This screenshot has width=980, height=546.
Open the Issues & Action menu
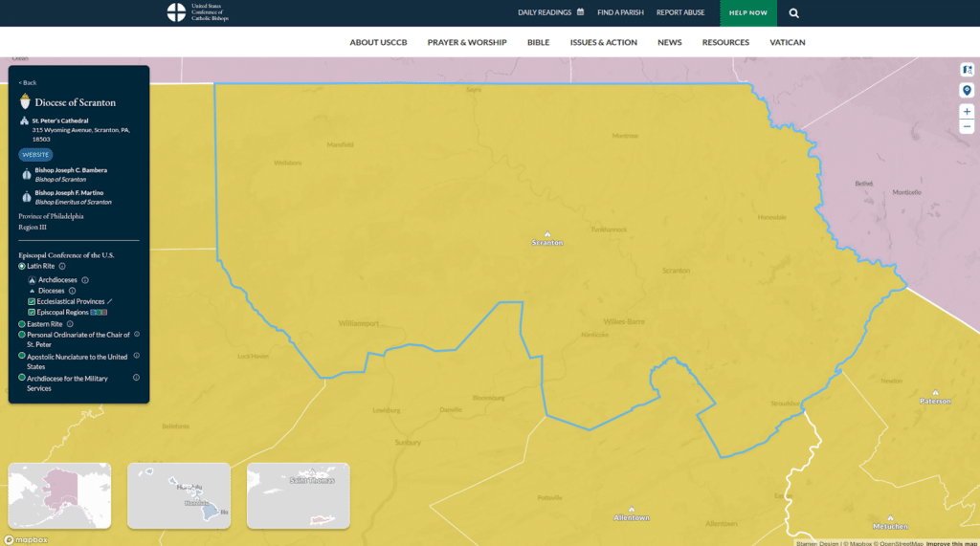[603, 42]
